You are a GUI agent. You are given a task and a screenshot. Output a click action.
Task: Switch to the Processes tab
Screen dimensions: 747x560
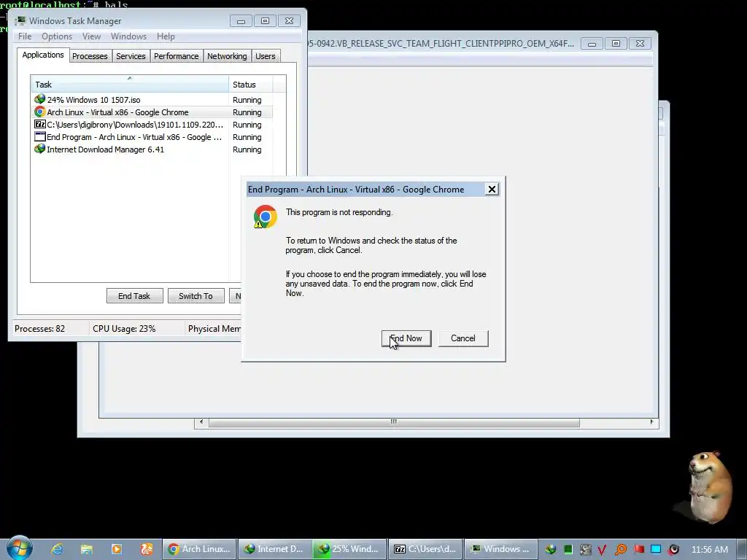click(x=90, y=56)
